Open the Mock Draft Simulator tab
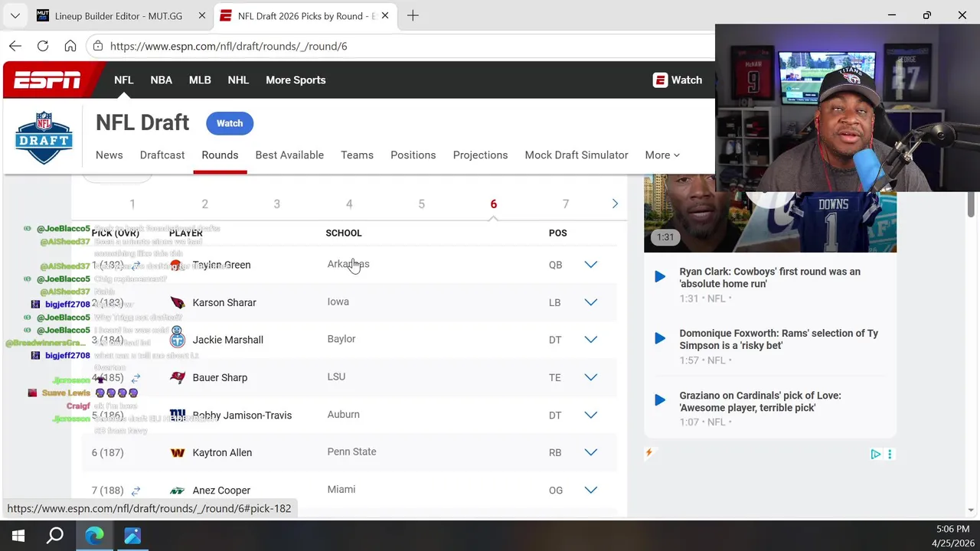The image size is (980, 551). click(577, 155)
